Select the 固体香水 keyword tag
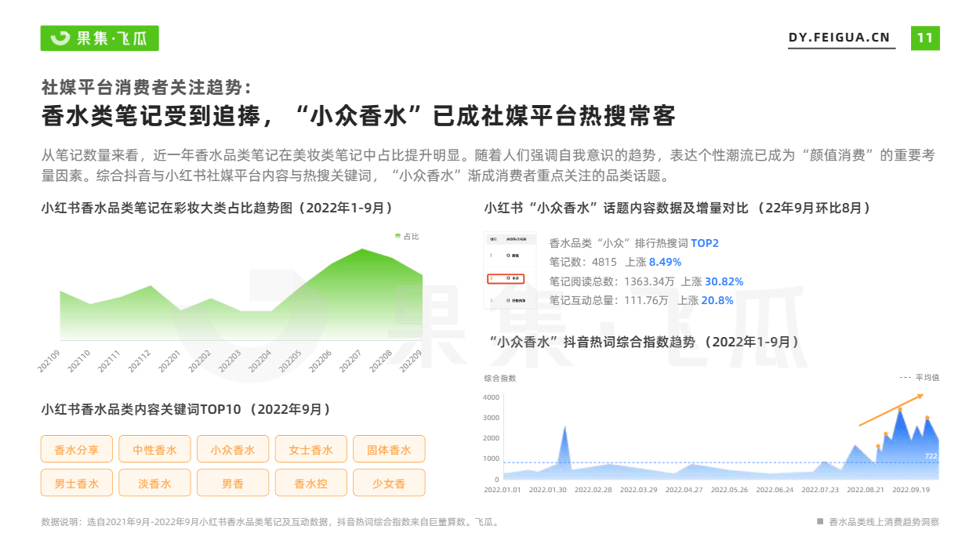 point(389,450)
